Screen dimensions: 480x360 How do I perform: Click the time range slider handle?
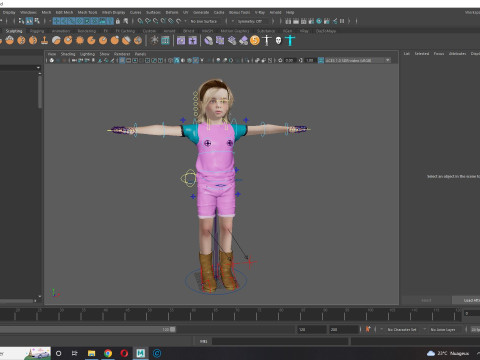[x=173, y=329]
